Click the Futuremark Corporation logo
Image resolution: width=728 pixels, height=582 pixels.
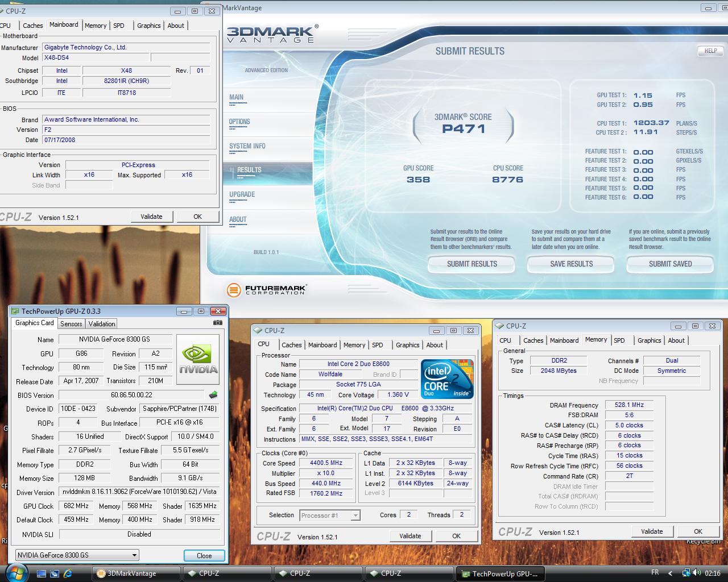coord(266,290)
